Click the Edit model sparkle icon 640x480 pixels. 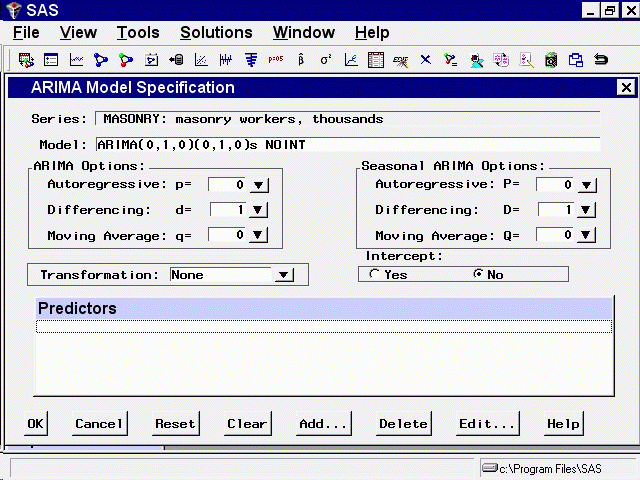tap(400, 61)
